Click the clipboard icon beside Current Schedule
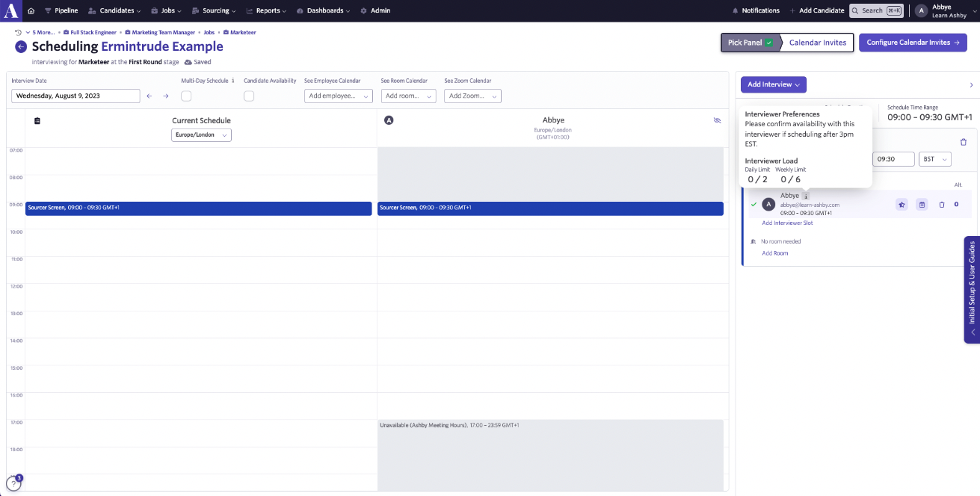This screenshot has width=980, height=496. coord(37,120)
